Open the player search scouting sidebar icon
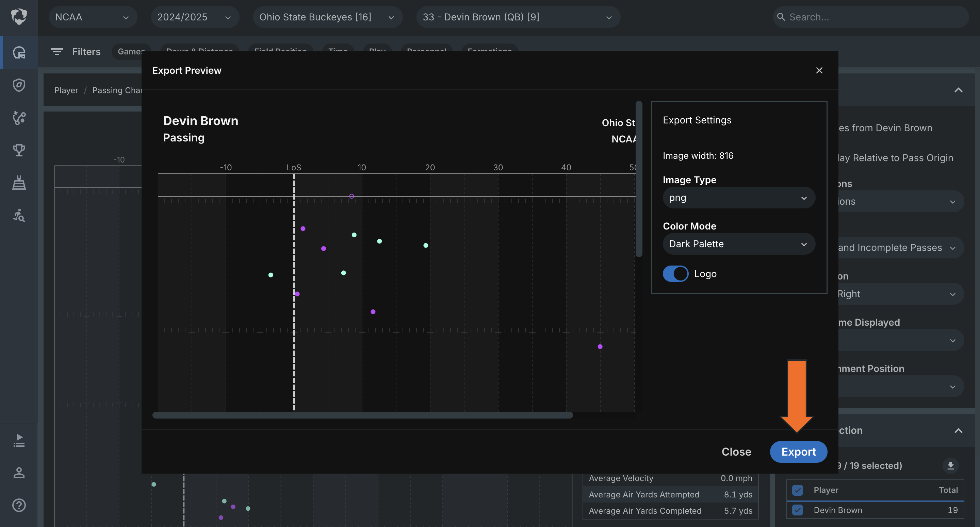 [19, 216]
